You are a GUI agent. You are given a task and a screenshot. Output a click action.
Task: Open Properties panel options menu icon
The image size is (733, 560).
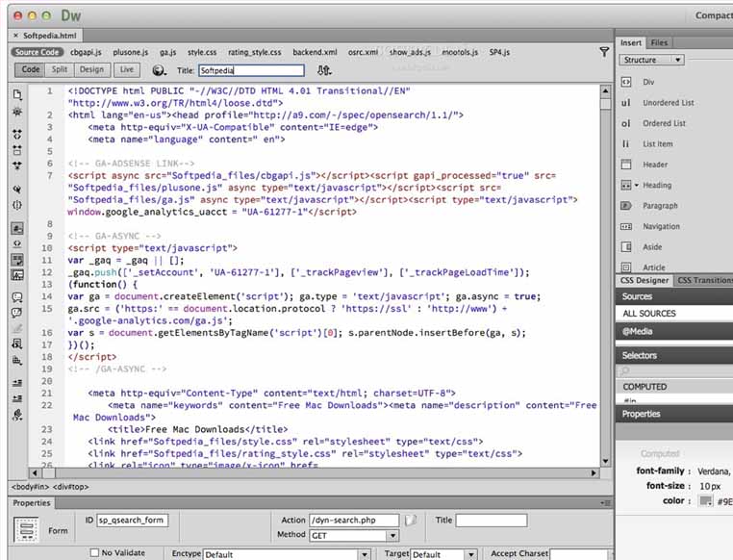click(x=605, y=503)
